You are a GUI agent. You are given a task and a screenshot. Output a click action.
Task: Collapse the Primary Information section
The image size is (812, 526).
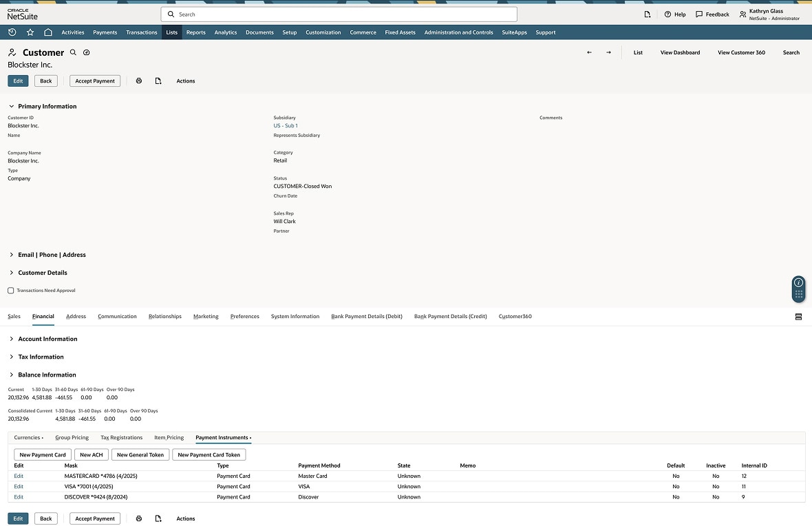[x=11, y=106]
